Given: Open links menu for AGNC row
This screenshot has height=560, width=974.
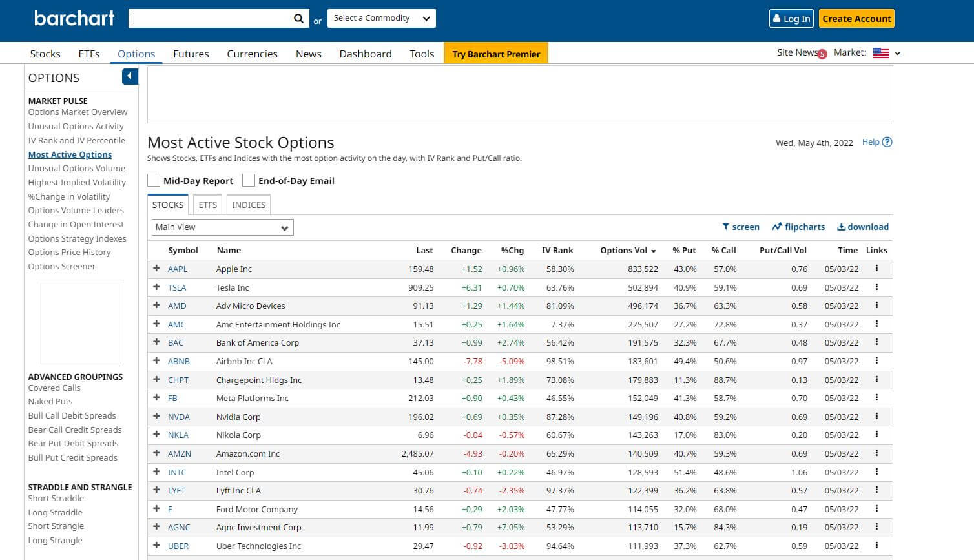Looking at the screenshot, I should [x=876, y=527].
